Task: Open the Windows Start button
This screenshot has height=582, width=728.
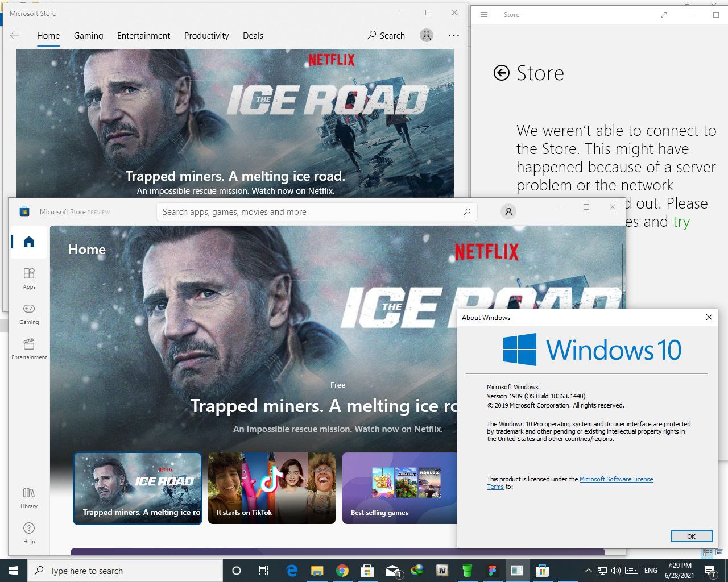Action: coord(14,571)
